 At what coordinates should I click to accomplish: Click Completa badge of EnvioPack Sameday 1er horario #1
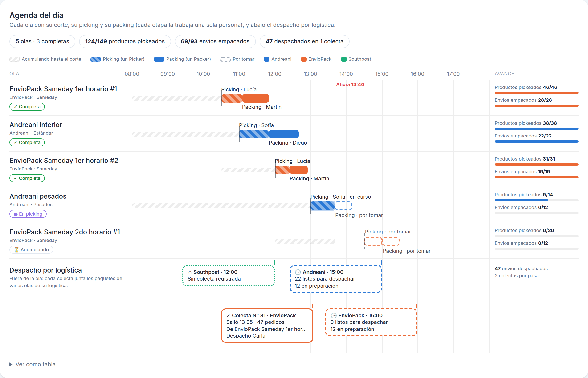coord(27,107)
